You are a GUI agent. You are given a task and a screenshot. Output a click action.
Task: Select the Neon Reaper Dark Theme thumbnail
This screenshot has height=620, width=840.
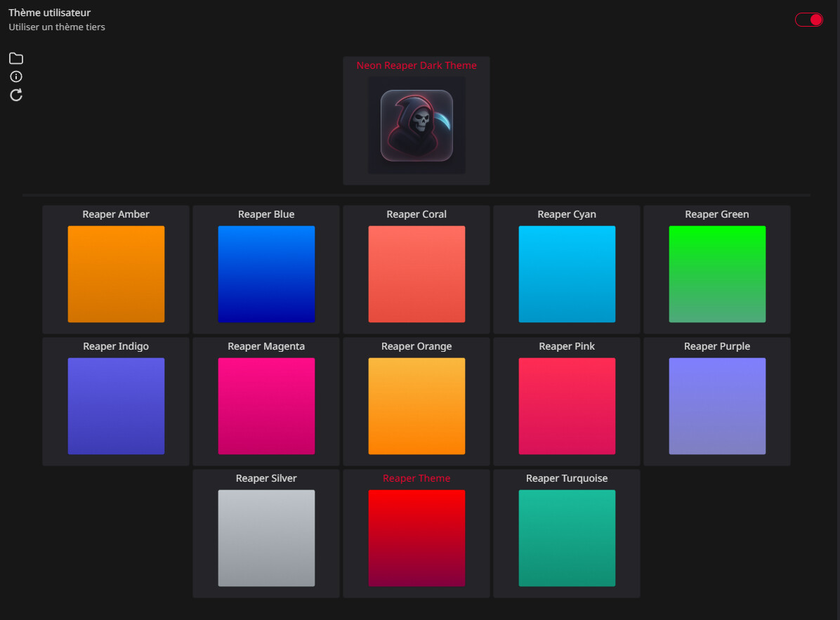click(x=416, y=126)
